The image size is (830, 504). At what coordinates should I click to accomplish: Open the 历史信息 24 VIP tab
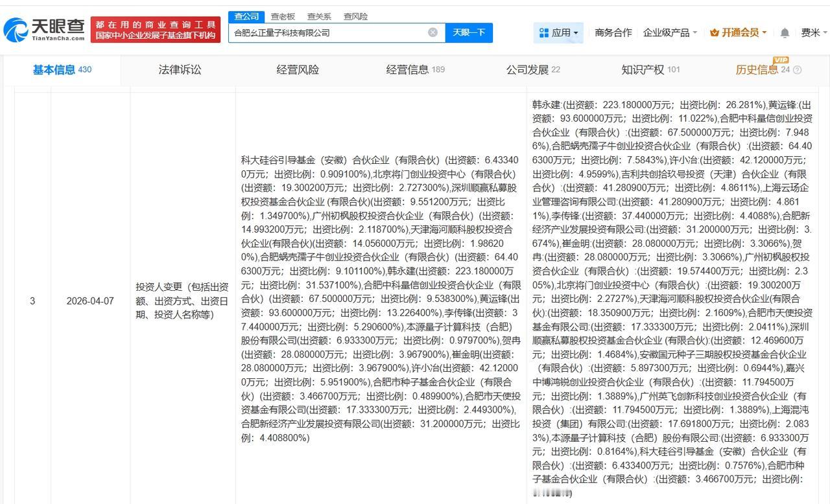(x=763, y=69)
